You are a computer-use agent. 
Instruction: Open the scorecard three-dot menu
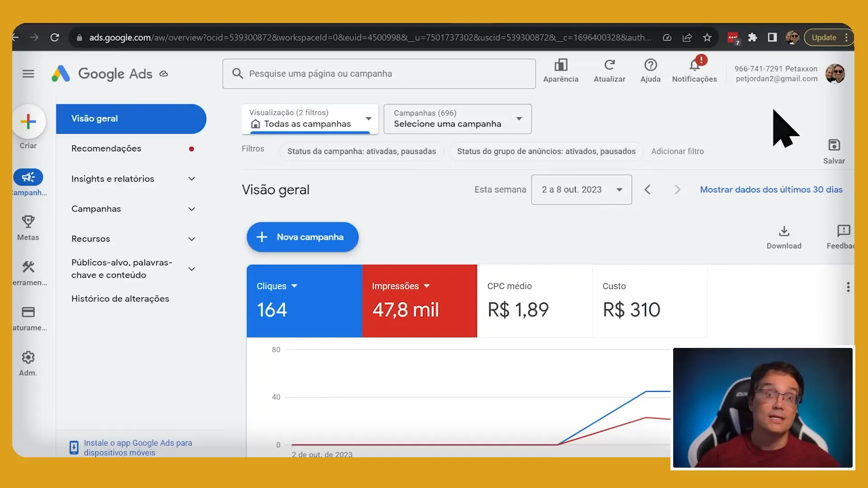click(x=848, y=287)
